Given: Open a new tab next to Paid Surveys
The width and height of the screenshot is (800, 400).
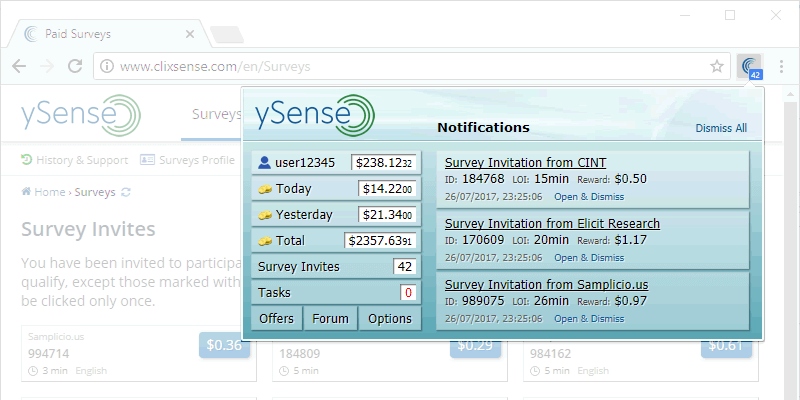Looking at the screenshot, I should (x=227, y=35).
